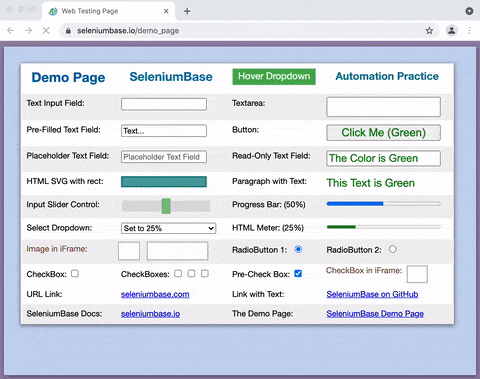
Task: Click the browser forward arrow
Action: [x=29, y=31]
